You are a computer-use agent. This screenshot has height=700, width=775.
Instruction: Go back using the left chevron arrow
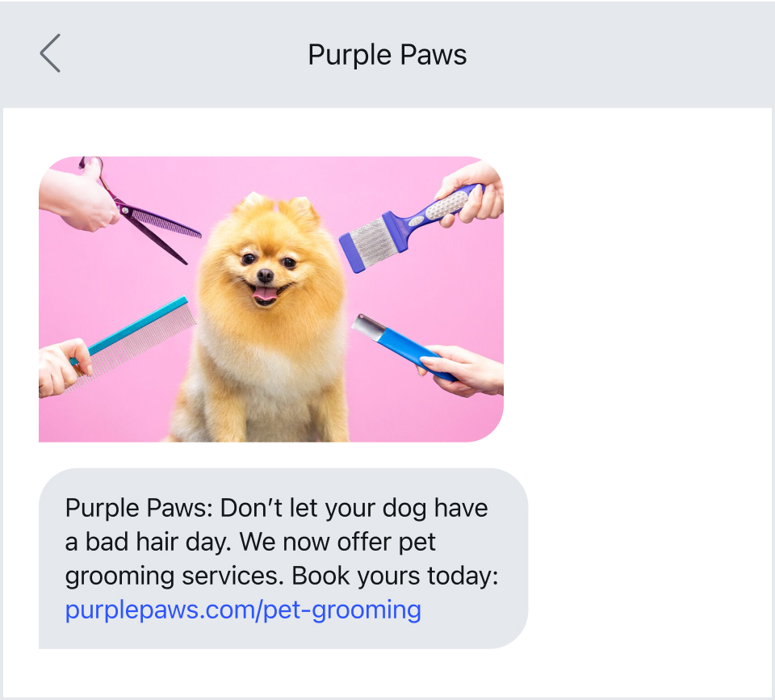pos(50,53)
